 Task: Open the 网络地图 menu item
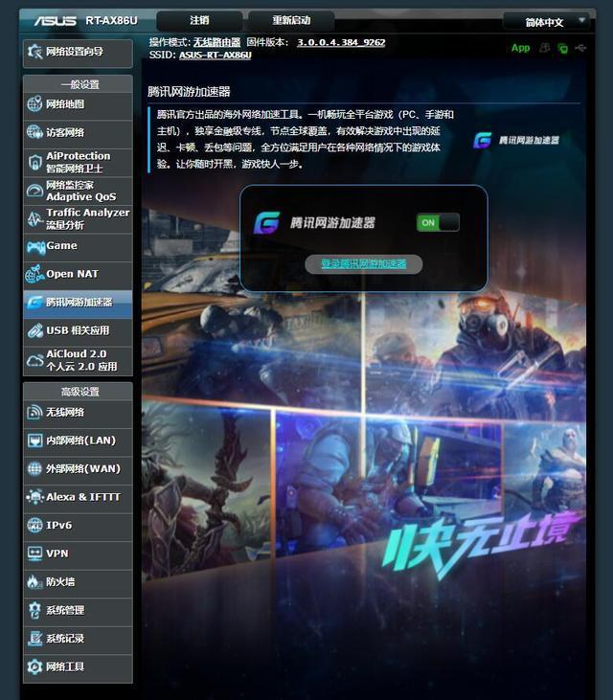coord(78,104)
